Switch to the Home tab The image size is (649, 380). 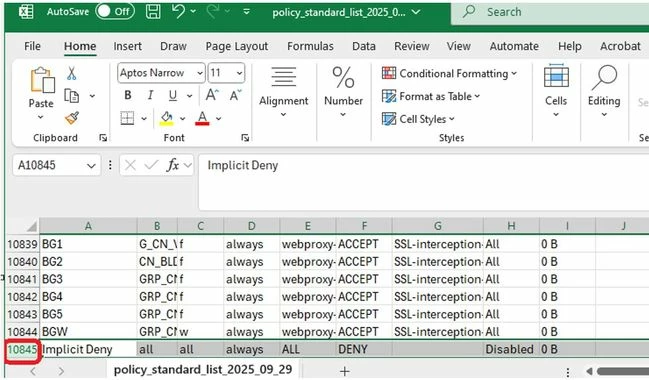click(x=80, y=46)
